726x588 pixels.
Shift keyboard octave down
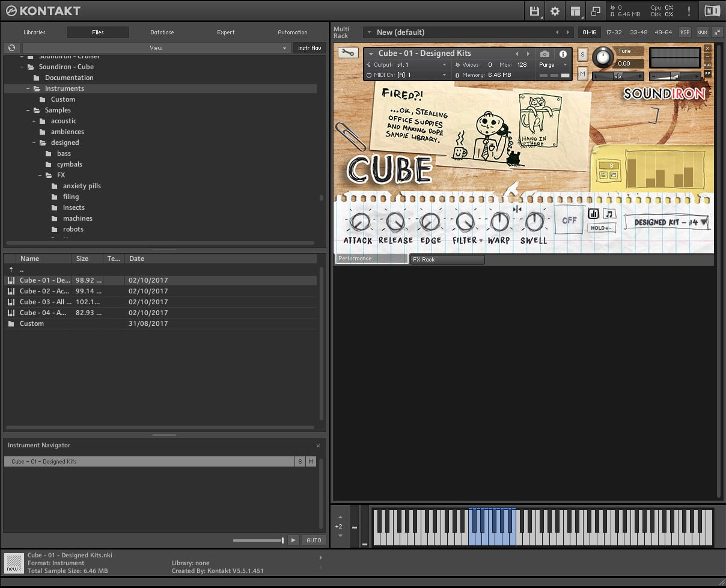click(340, 536)
